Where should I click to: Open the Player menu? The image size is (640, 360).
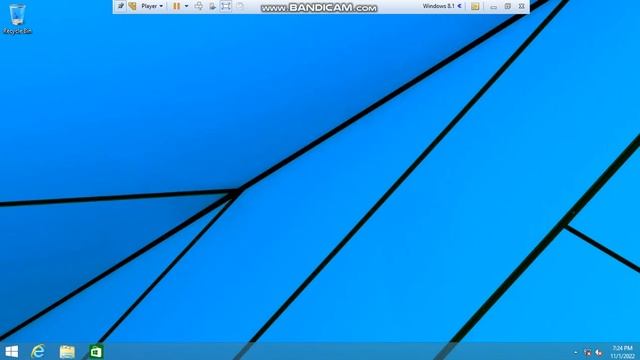click(x=152, y=6)
